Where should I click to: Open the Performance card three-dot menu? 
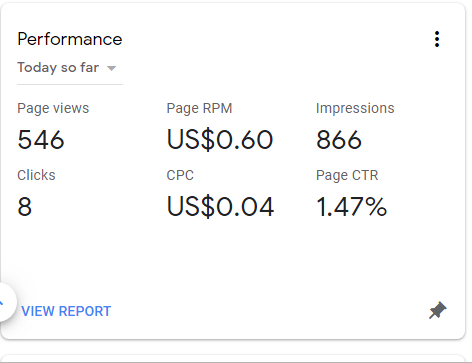coord(437,39)
